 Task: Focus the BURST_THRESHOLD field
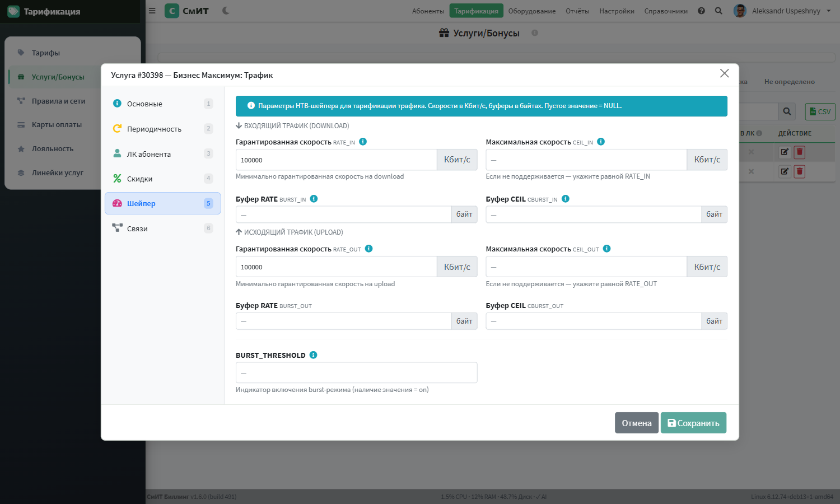click(356, 372)
